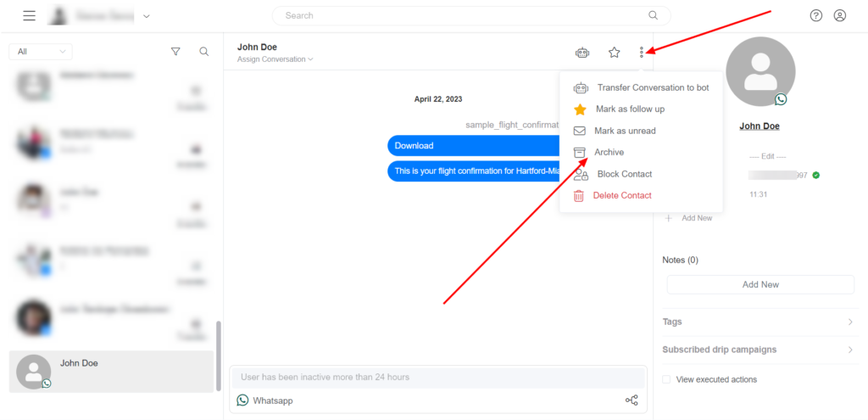Click Add New custom field link

point(697,218)
